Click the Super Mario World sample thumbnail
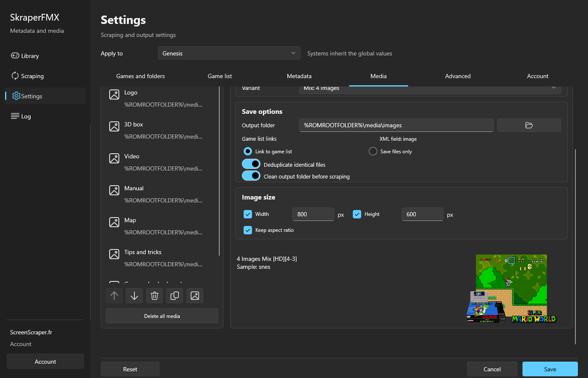This screenshot has width=588, height=378. (511, 289)
